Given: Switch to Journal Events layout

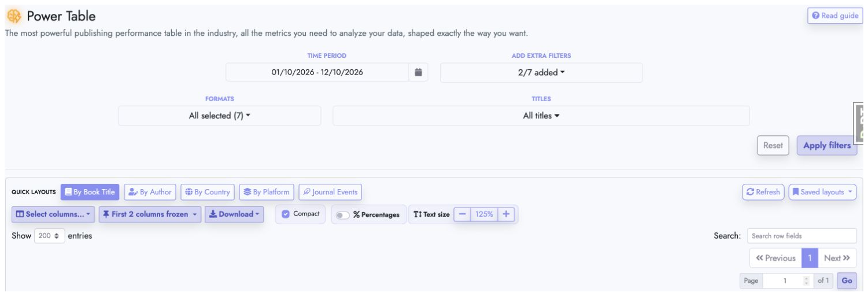Looking at the screenshot, I should pos(330,192).
